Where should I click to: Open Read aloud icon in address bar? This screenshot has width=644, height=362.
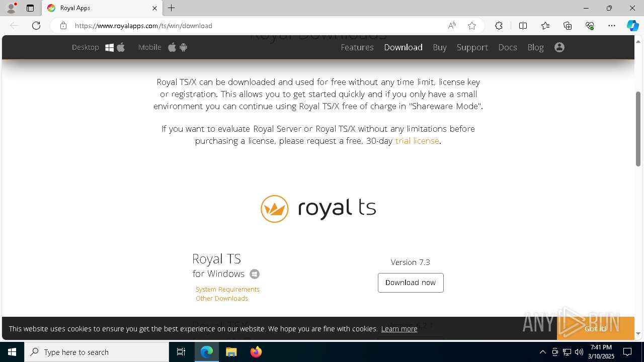[x=452, y=26]
